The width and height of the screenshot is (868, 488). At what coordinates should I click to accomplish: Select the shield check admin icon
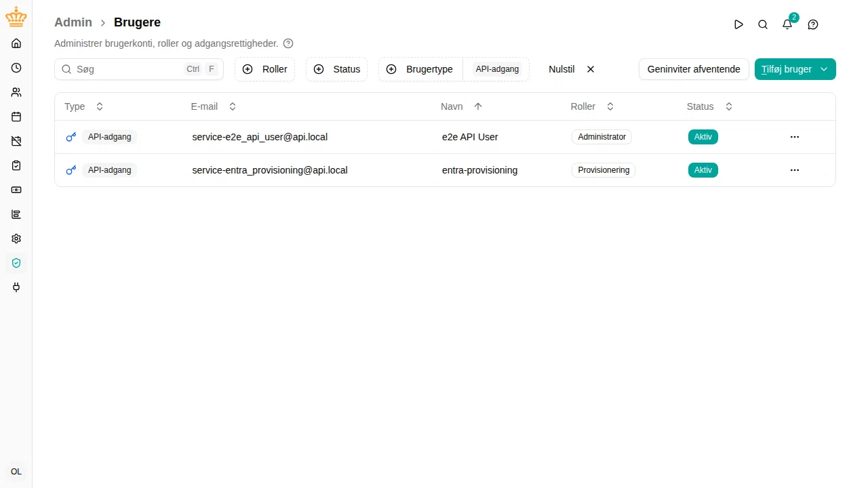point(16,263)
